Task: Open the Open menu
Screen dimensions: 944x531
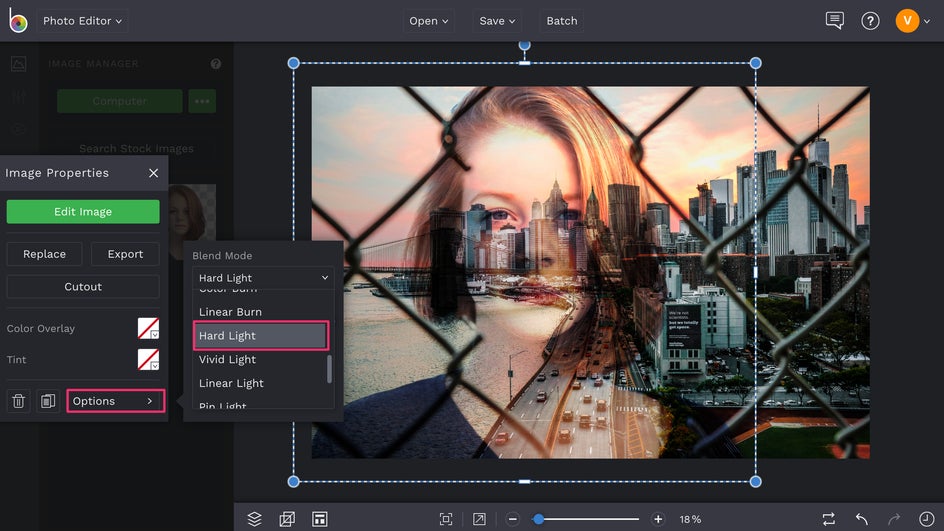Action: pyautogui.click(x=428, y=21)
